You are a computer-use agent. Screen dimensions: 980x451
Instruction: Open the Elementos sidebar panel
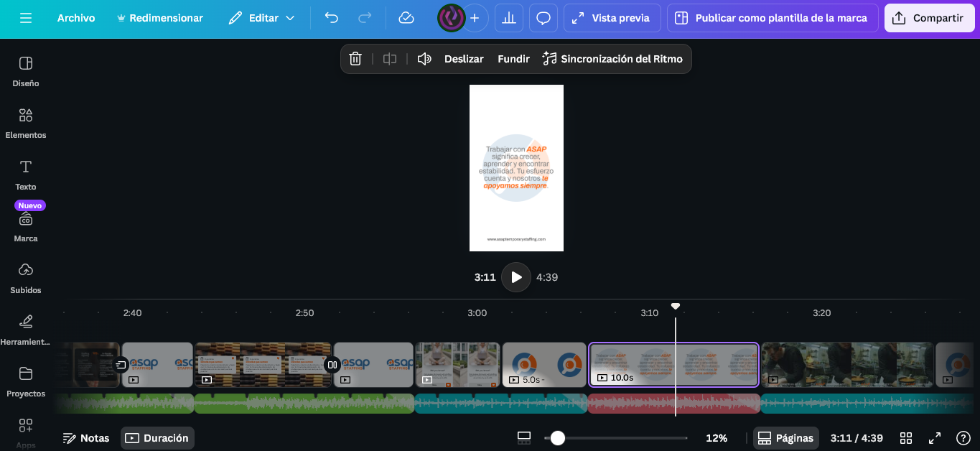tap(26, 123)
